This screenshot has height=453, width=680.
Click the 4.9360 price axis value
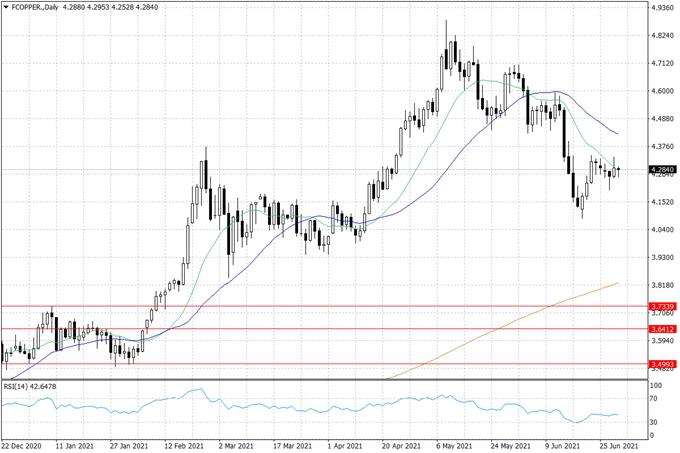662,8
